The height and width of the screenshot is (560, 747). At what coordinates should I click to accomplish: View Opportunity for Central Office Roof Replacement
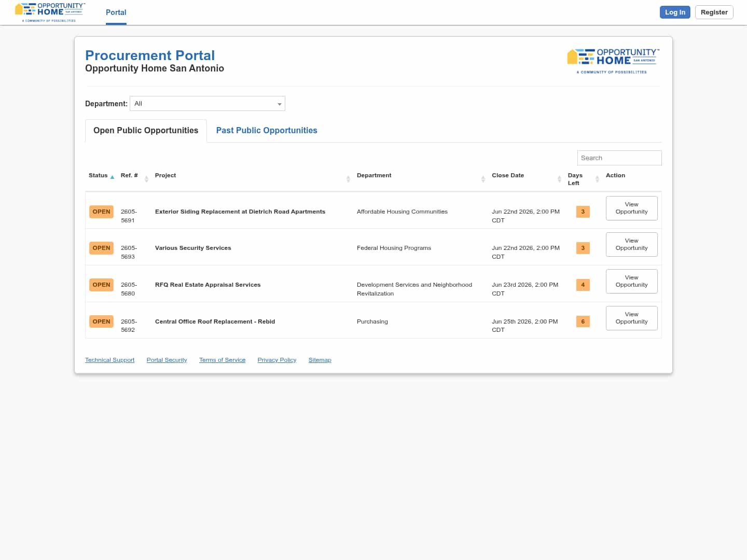pyautogui.click(x=631, y=318)
